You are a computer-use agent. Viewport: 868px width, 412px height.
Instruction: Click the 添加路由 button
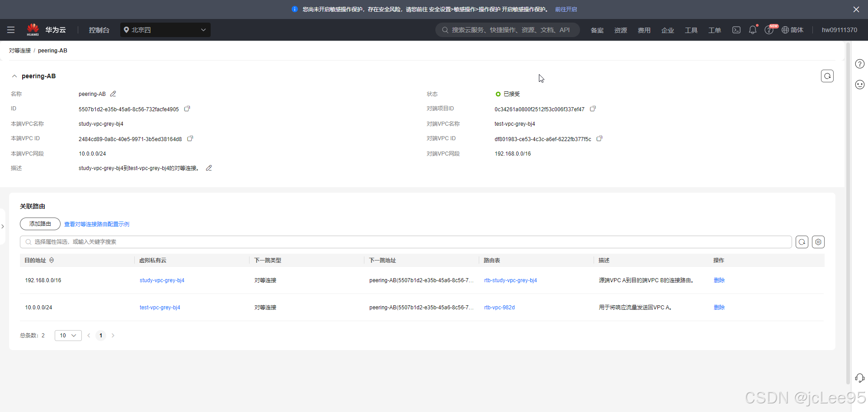tap(40, 224)
